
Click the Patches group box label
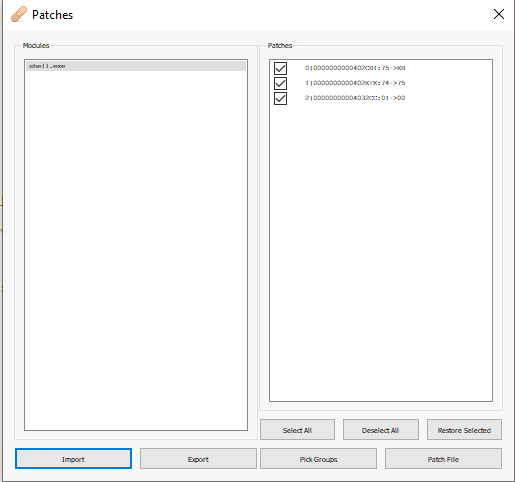(x=280, y=46)
